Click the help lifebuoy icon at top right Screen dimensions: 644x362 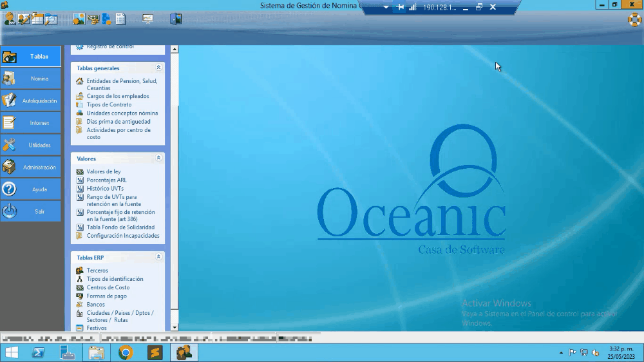634,19
